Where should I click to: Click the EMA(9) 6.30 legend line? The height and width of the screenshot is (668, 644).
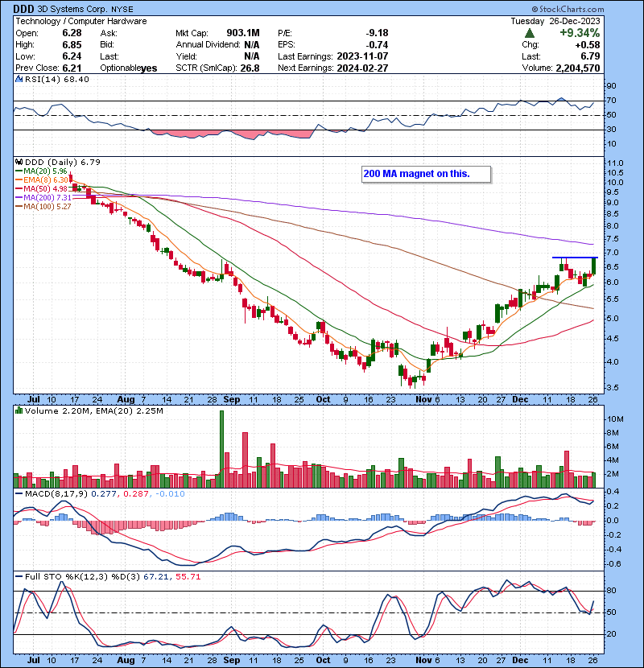pos(18,180)
